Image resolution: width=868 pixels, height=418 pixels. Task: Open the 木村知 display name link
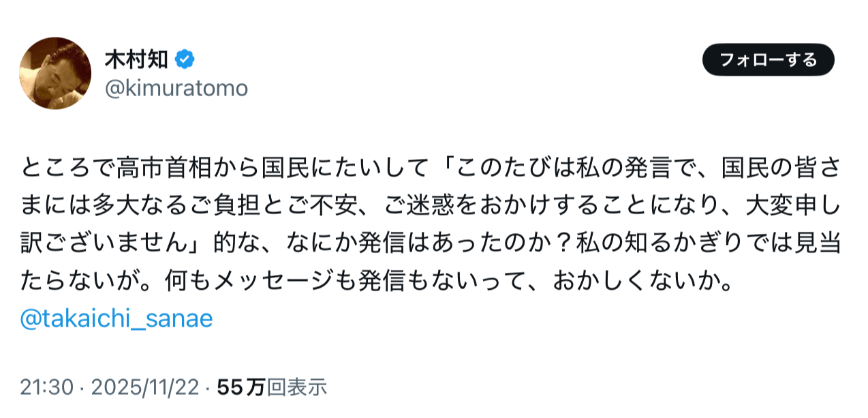(136, 60)
